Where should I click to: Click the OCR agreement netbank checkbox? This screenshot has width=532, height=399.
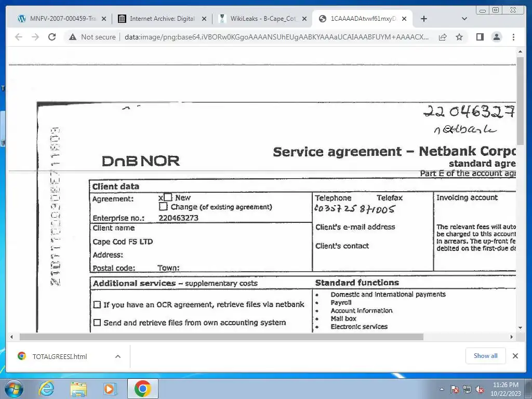(97, 304)
